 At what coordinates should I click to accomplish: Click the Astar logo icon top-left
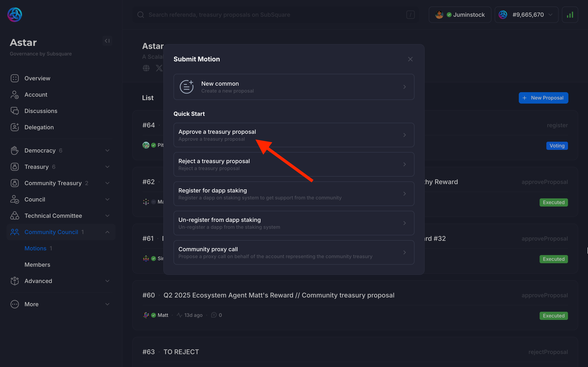pyautogui.click(x=14, y=14)
